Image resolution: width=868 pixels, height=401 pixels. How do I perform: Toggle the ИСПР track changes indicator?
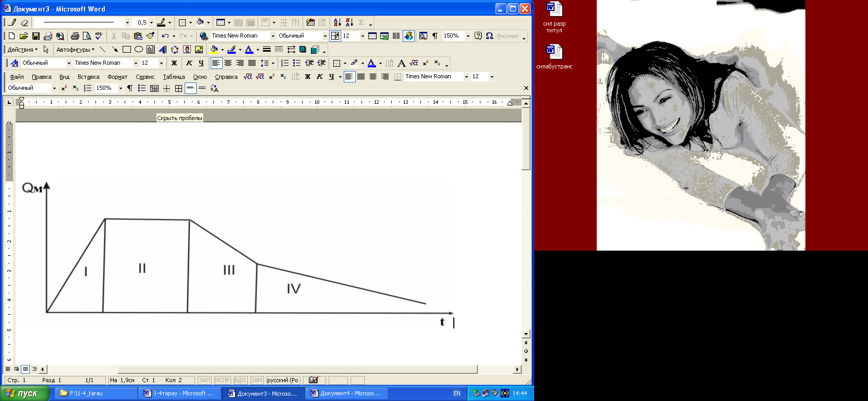(x=222, y=380)
